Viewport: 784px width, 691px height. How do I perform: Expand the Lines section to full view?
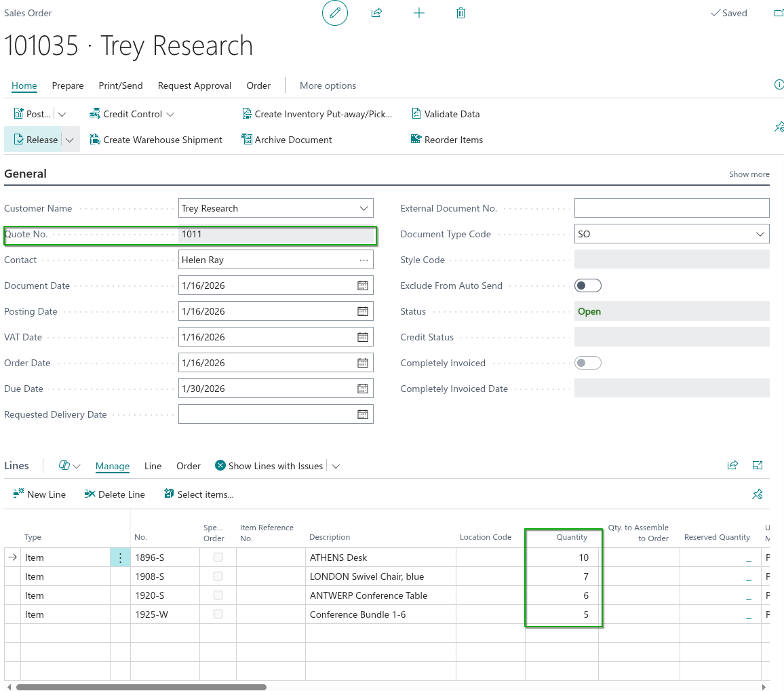click(x=758, y=465)
